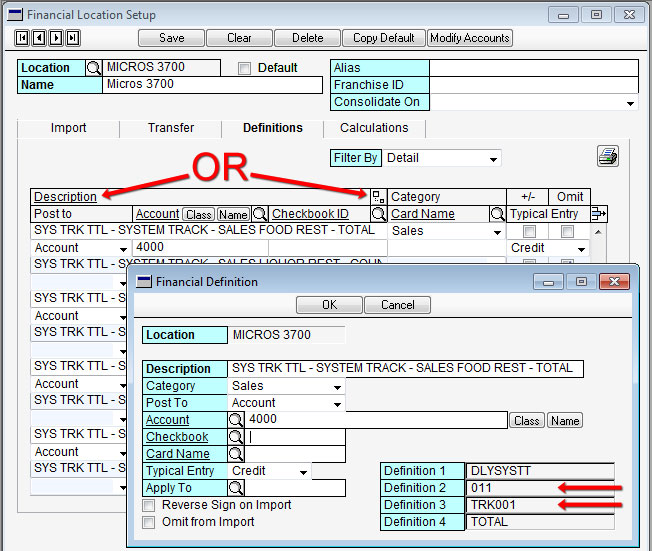Go to previous record navigation arrow
Screen dimensions: 652x551
39,38
